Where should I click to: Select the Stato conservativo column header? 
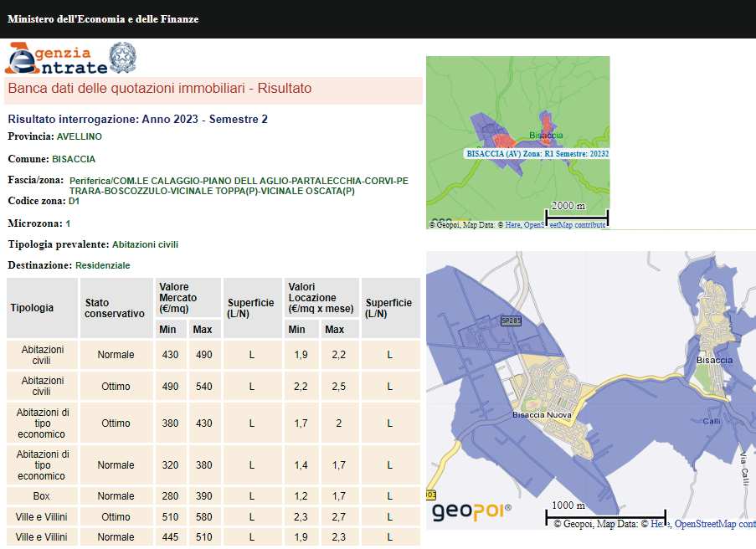(115, 308)
